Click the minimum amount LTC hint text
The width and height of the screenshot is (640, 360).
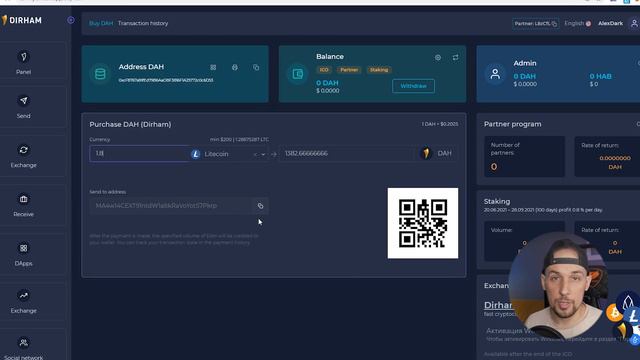(239, 140)
